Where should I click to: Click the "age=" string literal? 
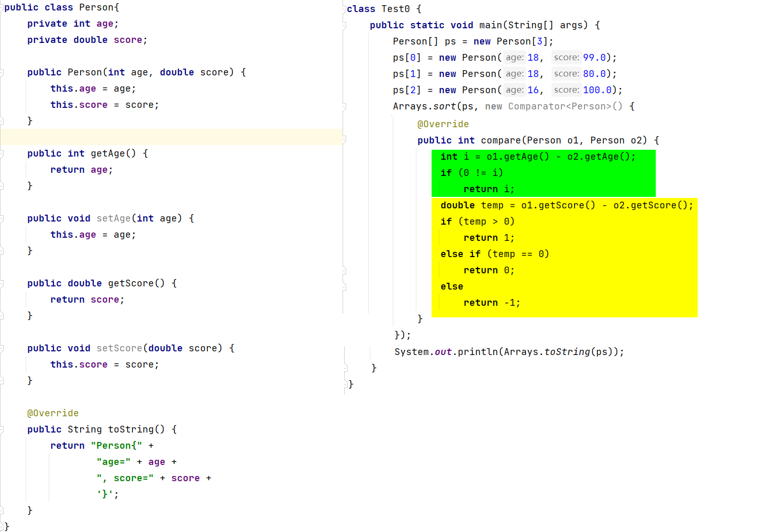click(x=114, y=462)
